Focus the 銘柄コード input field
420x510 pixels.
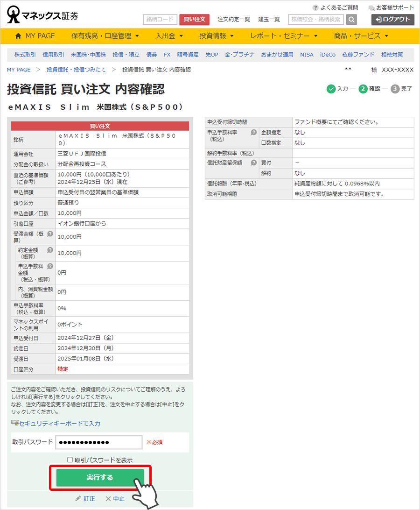160,20
